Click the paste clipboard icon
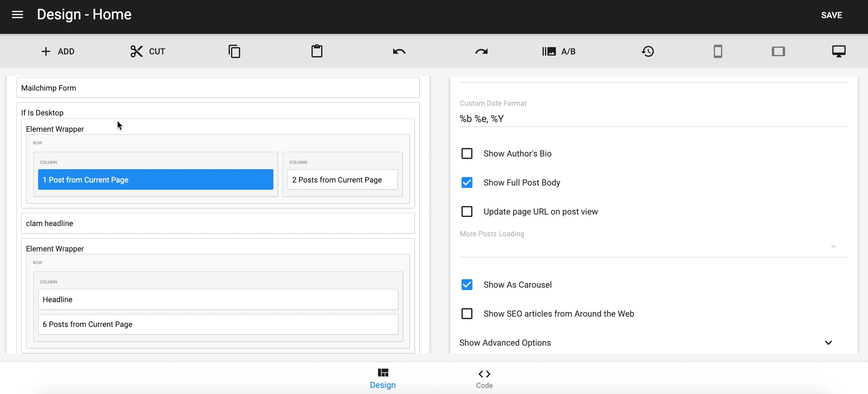The height and width of the screenshot is (394, 868). coord(317,51)
